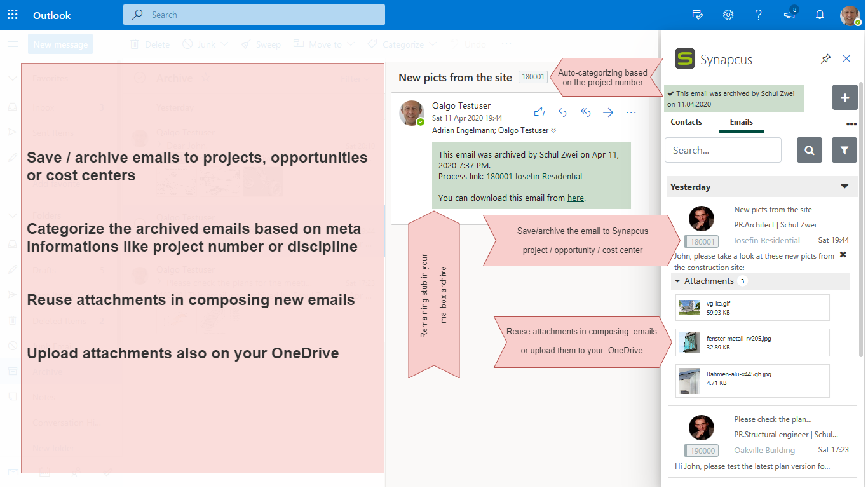Open the Synapcus filter funnel button
The image size is (868, 488).
click(x=844, y=151)
